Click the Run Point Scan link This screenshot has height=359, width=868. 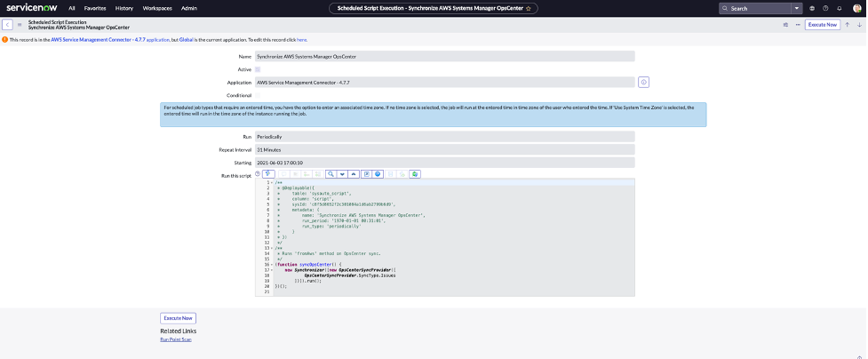point(175,339)
